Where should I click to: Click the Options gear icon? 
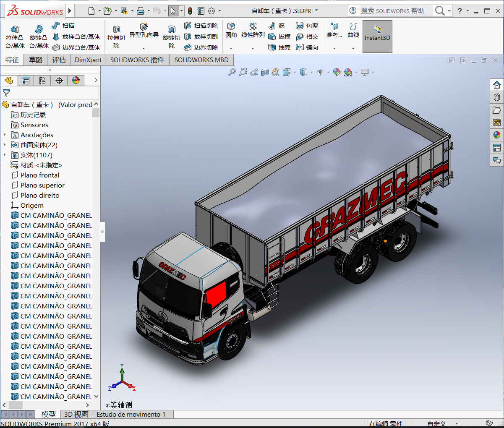tap(212, 11)
